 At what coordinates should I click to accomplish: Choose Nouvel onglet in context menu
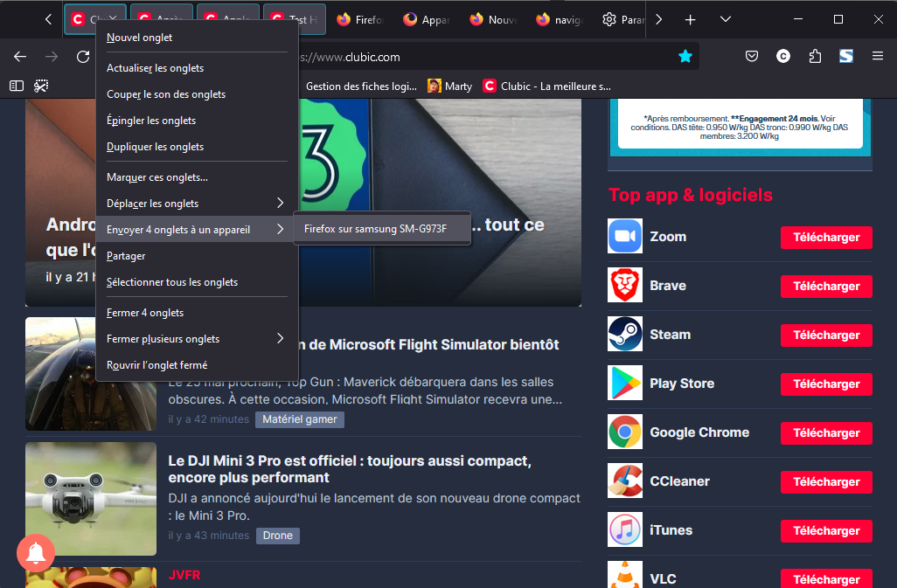(198, 38)
